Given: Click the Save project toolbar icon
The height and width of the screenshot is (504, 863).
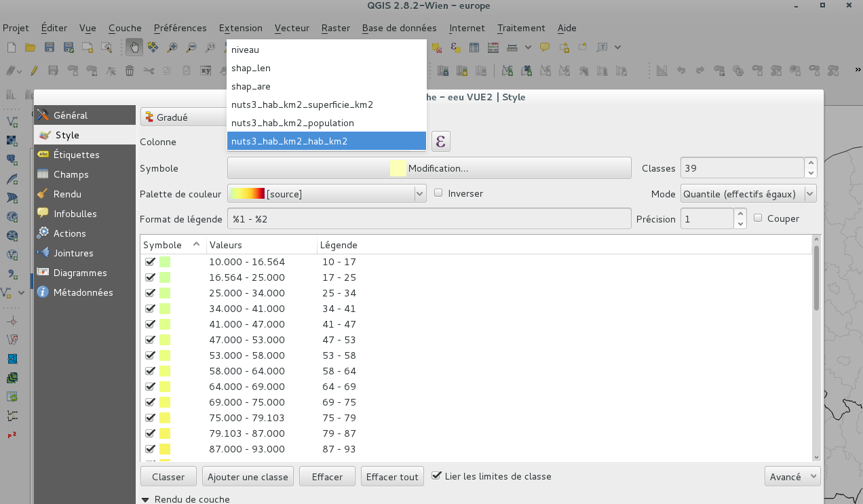Looking at the screenshot, I should pos(49,47).
